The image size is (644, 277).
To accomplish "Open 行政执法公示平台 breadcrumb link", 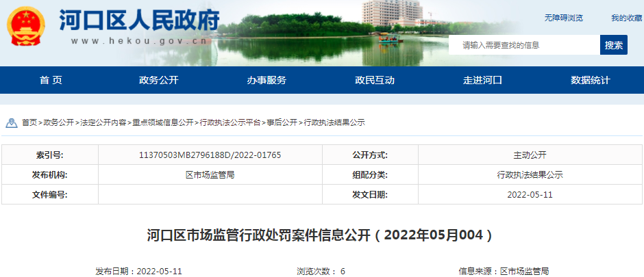I will coord(230,122).
